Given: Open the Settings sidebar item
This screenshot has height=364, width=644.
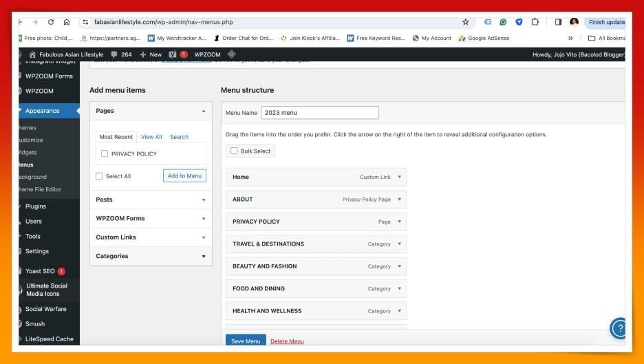Looking at the screenshot, I should 37,251.
